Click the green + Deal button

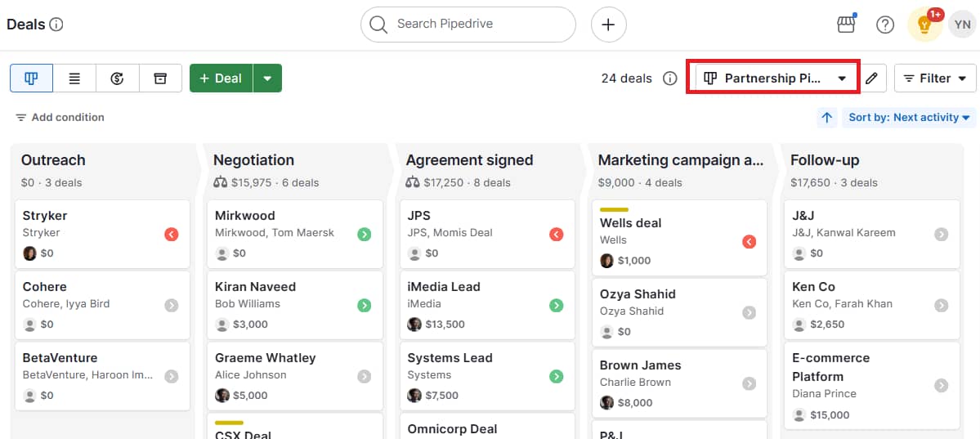coord(222,78)
